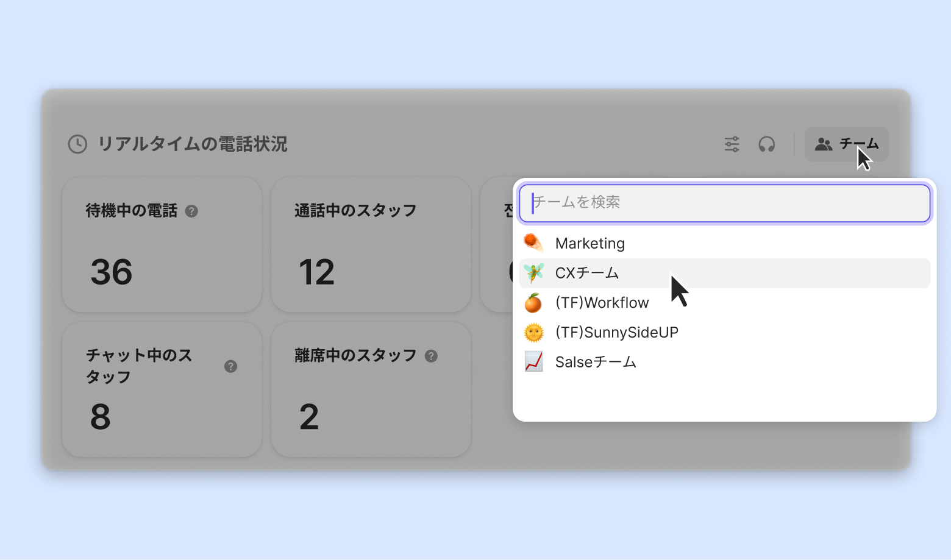Choose CXチーム in the team list

587,273
